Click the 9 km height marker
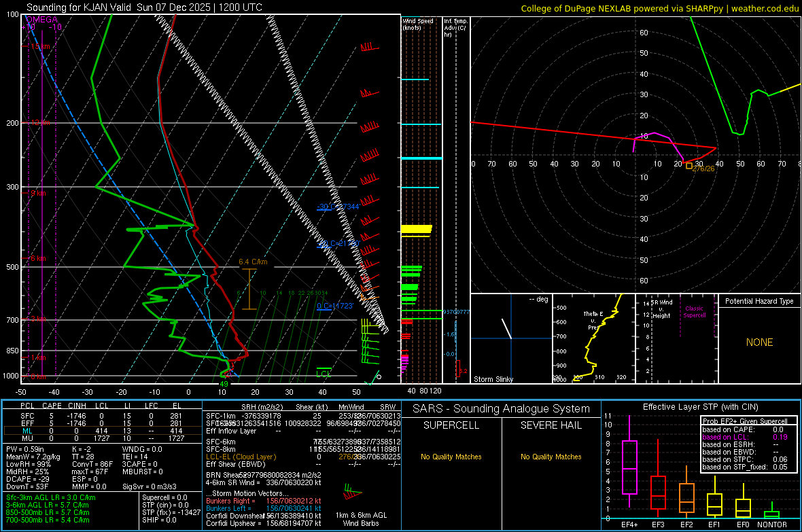Screen dimensions: 802x532 click(x=38, y=194)
